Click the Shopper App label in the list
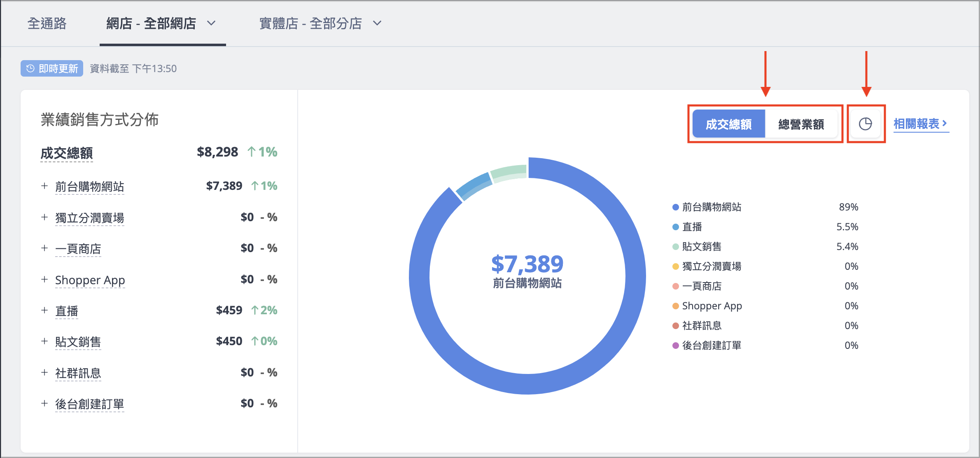The height and width of the screenshot is (458, 980). 90,280
